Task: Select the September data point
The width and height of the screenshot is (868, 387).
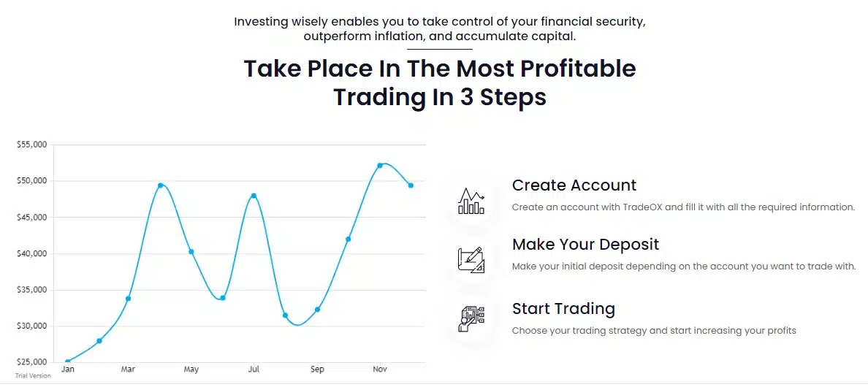Action: coord(317,310)
